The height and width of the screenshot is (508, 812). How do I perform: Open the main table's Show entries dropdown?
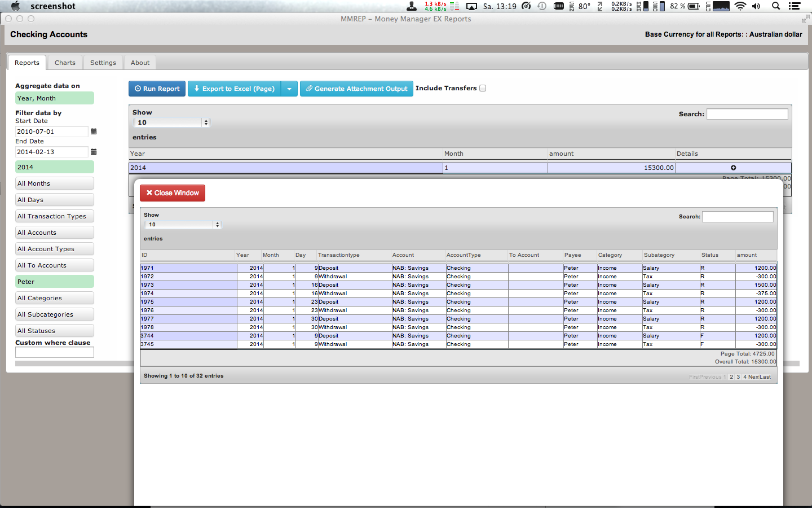coord(171,122)
